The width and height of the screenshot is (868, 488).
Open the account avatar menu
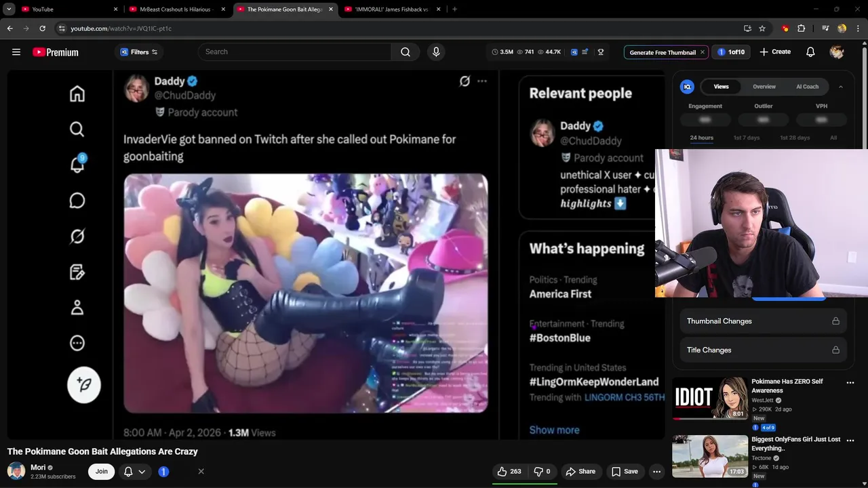pyautogui.click(x=837, y=52)
